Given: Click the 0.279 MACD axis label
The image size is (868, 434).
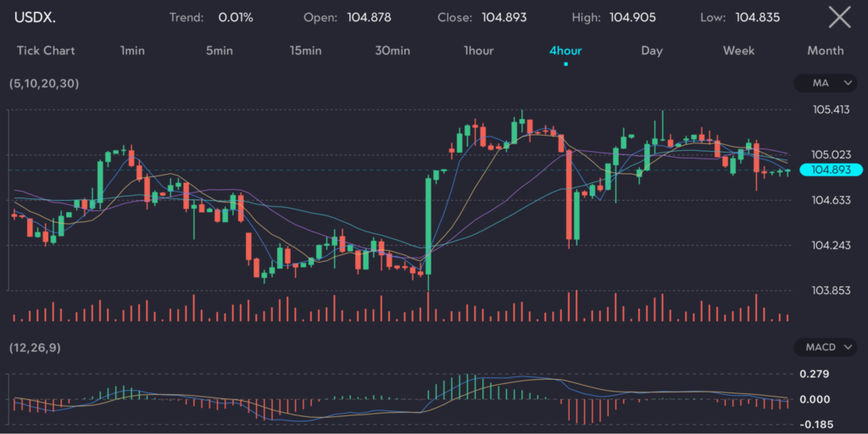Looking at the screenshot, I should point(815,374).
